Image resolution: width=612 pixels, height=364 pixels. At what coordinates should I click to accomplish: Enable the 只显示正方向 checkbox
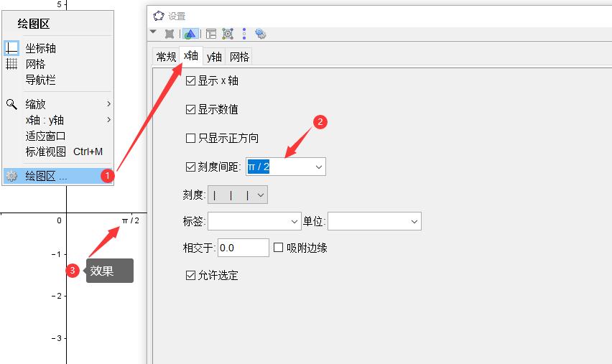point(190,138)
